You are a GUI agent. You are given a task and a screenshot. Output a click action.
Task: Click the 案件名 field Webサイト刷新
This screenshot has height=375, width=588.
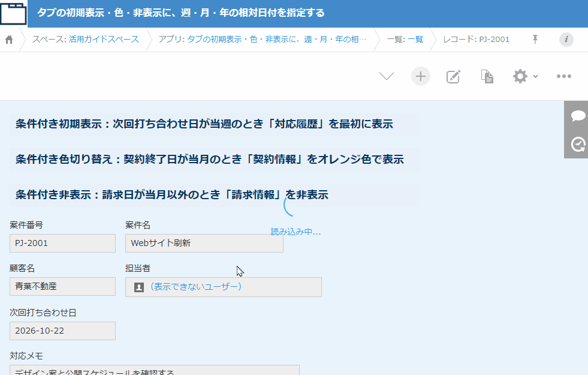[x=204, y=243]
